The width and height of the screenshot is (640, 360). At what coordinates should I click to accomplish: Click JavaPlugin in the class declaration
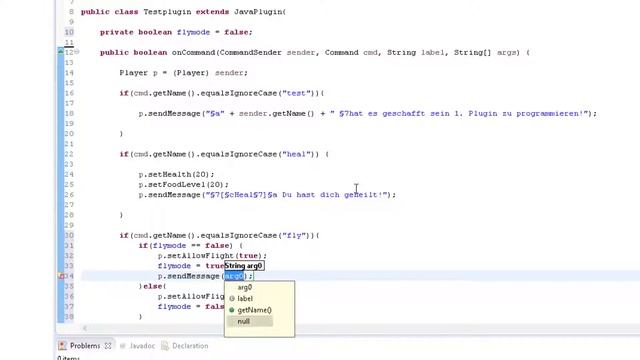(x=258, y=12)
